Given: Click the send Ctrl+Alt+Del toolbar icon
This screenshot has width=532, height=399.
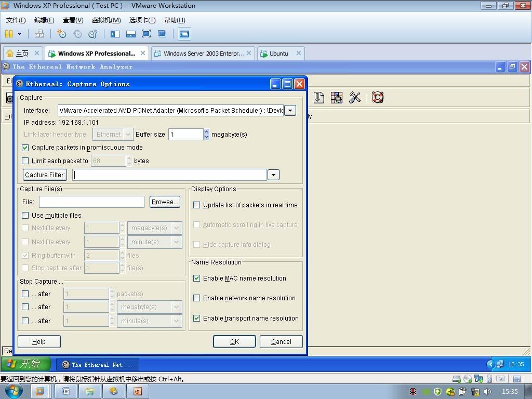Looking at the screenshot, I should click(x=39, y=34).
